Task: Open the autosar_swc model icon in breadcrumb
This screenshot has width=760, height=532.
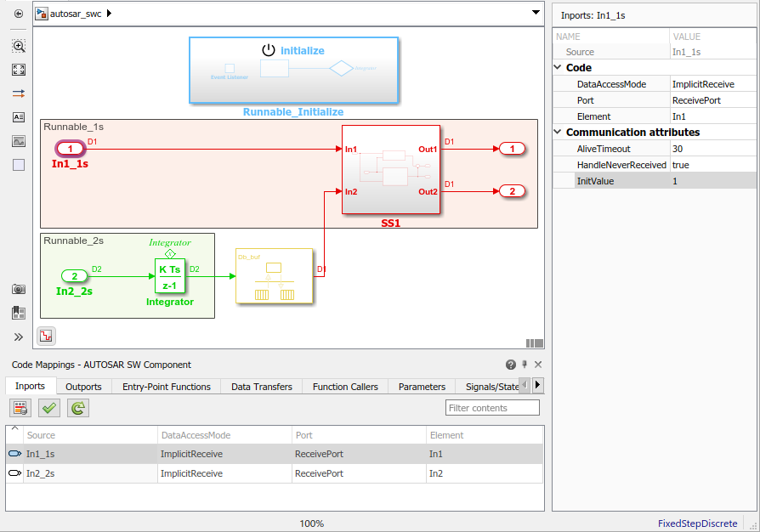Action: pos(42,14)
